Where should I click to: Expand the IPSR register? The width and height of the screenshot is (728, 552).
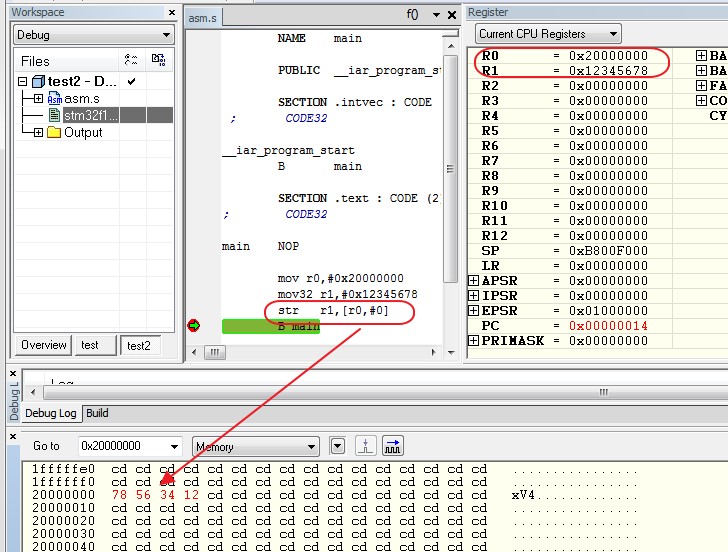click(473, 295)
